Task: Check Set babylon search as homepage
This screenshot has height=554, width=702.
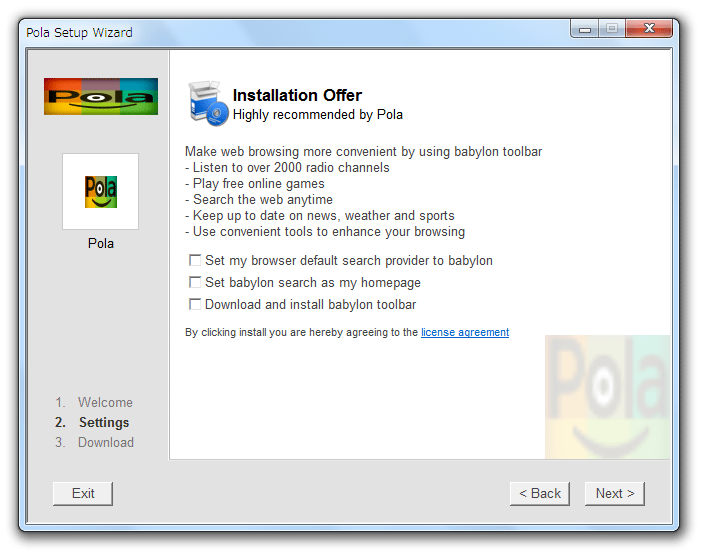Action: coord(195,282)
